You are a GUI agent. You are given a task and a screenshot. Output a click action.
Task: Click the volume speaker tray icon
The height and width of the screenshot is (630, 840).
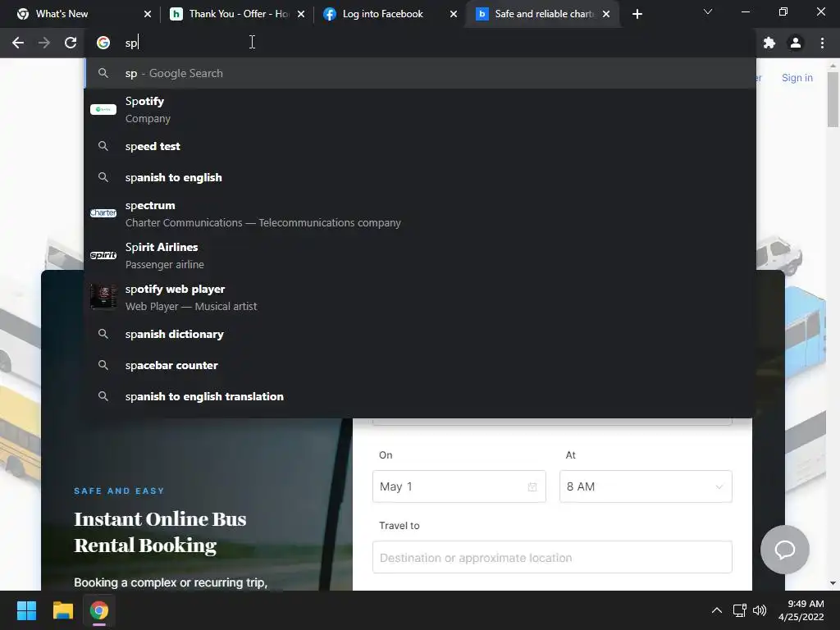click(760, 610)
